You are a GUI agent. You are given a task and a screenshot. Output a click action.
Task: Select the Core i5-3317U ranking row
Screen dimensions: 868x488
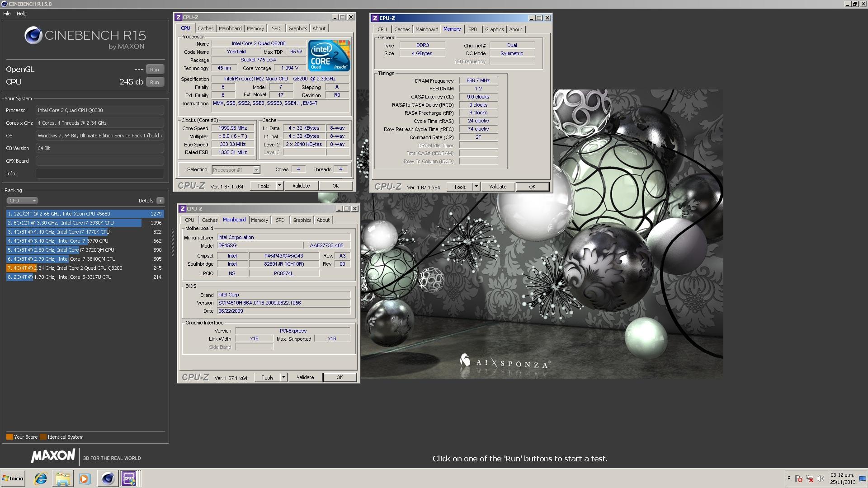click(x=85, y=277)
